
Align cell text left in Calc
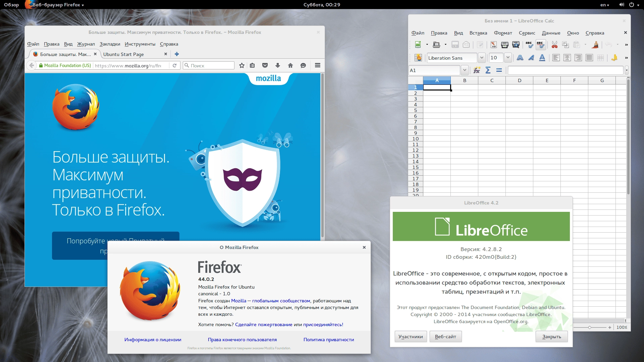pyautogui.click(x=556, y=58)
